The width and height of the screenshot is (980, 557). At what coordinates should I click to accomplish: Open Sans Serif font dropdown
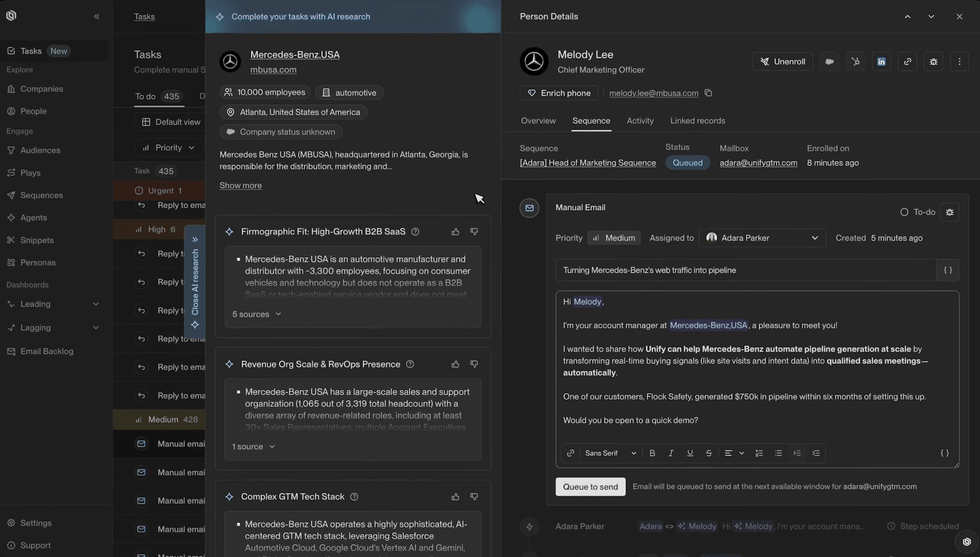(x=610, y=453)
